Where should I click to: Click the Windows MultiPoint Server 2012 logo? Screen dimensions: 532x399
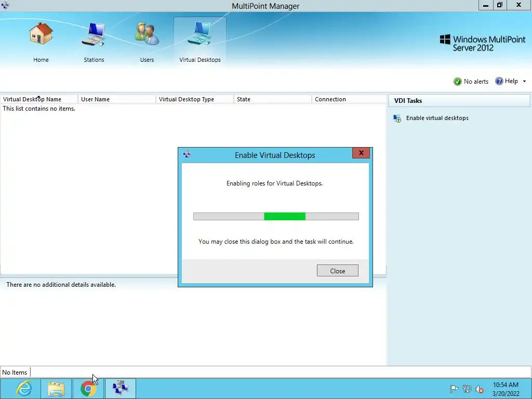pos(483,43)
